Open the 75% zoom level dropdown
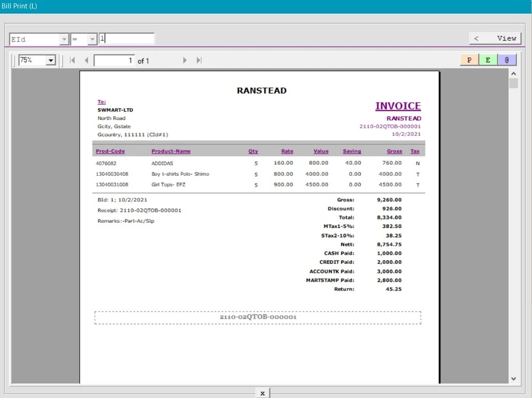 point(50,60)
